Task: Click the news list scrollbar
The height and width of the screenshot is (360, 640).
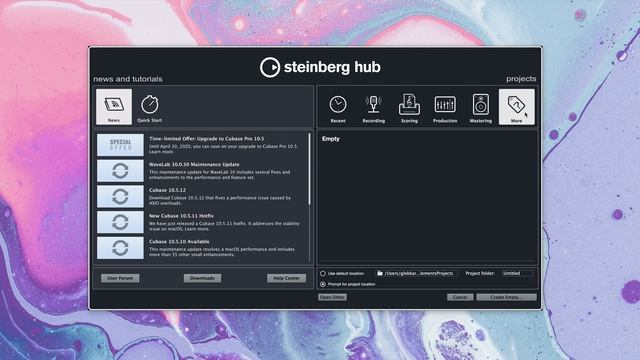Action: pyautogui.click(x=309, y=169)
